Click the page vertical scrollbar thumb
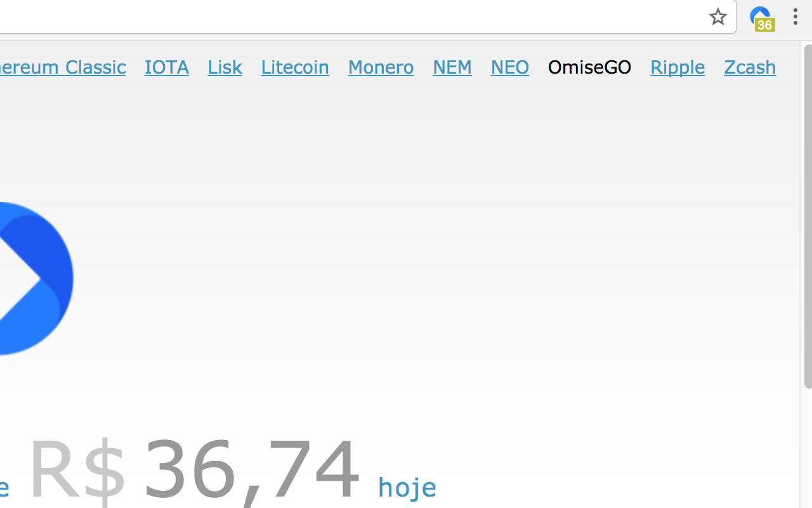This screenshot has width=812, height=508. point(808,216)
